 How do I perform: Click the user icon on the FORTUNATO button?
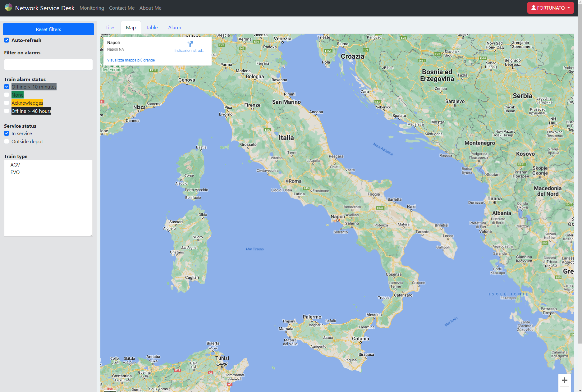[533, 8]
